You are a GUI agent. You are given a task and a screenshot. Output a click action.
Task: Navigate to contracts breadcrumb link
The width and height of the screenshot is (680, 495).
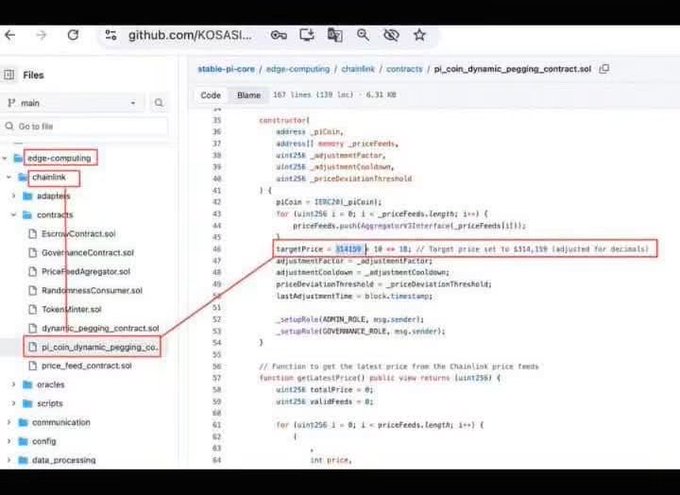coord(404,69)
